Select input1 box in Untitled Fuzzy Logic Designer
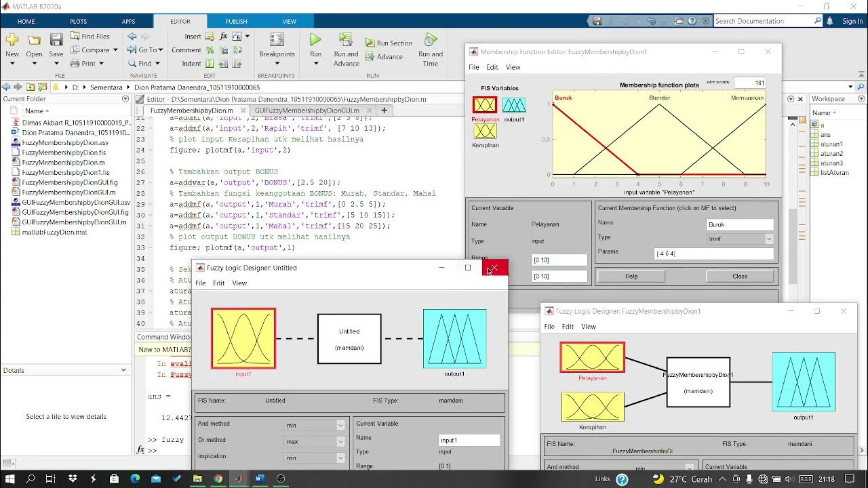Image resolution: width=868 pixels, height=488 pixels. coord(243,338)
